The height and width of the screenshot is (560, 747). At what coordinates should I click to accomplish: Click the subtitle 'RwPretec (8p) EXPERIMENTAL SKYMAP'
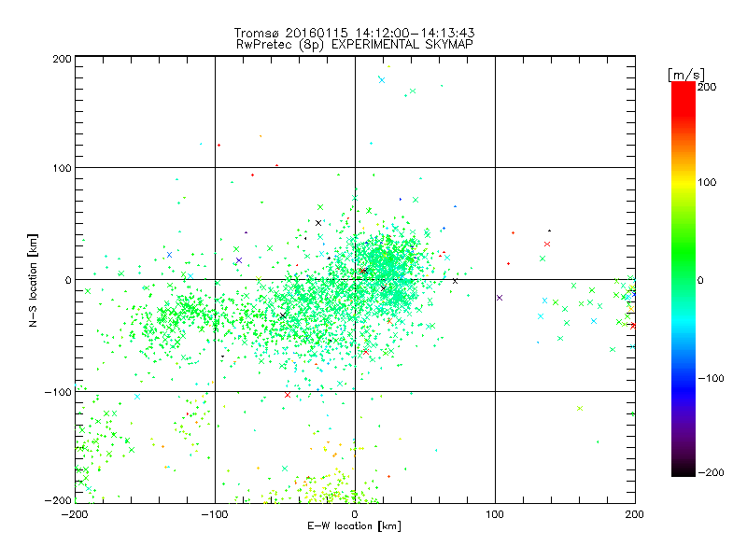[x=355, y=45]
